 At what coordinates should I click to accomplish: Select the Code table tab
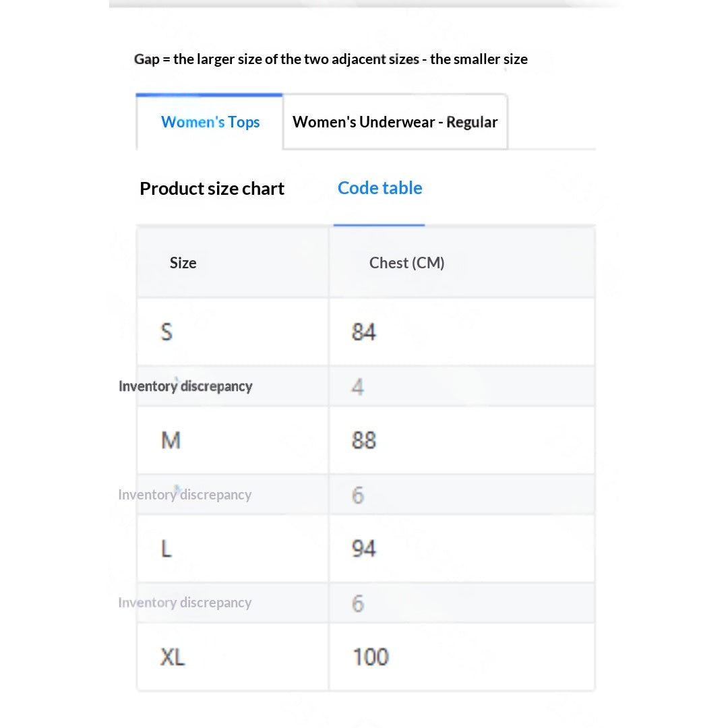click(380, 188)
